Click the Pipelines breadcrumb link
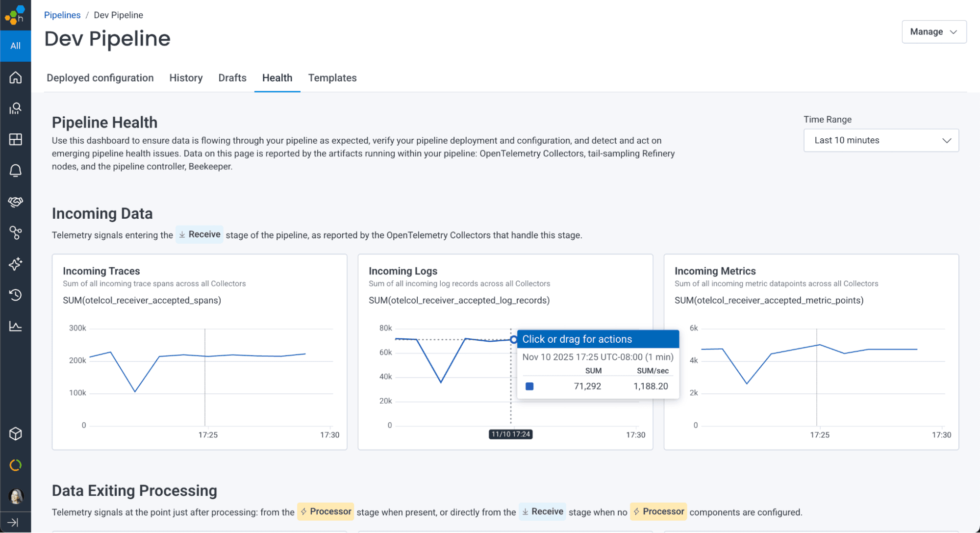The height and width of the screenshot is (533, 980). click(62, 15)
